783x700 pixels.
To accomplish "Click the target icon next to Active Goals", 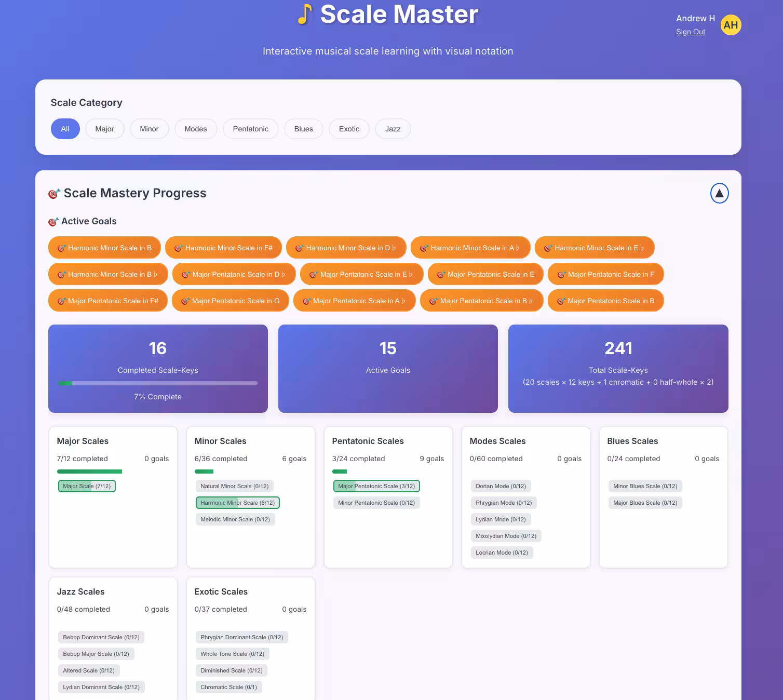I will (x=53, y=221).
